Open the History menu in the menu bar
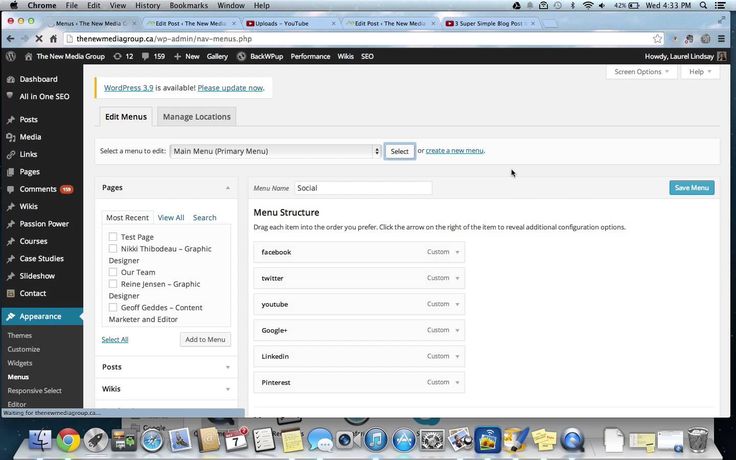This screenshot has height=460, width=736. (x=147, y=6)
